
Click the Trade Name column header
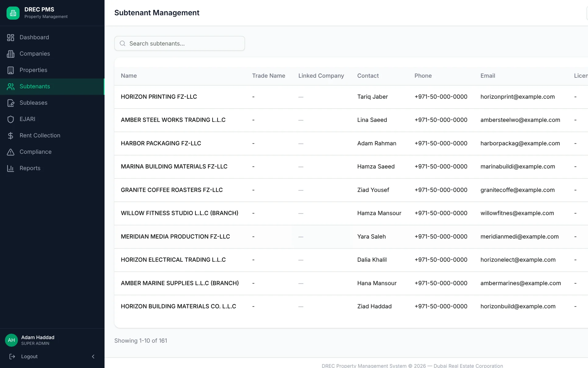(269, 76)
